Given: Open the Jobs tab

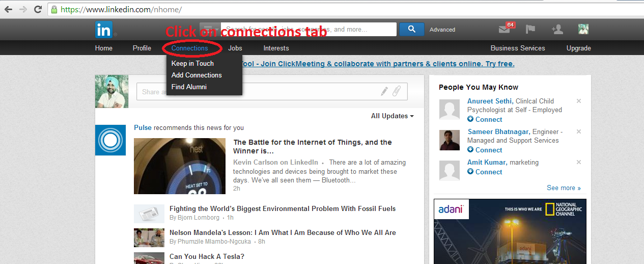Looking at the screenshot, I should tap(235, 48).
